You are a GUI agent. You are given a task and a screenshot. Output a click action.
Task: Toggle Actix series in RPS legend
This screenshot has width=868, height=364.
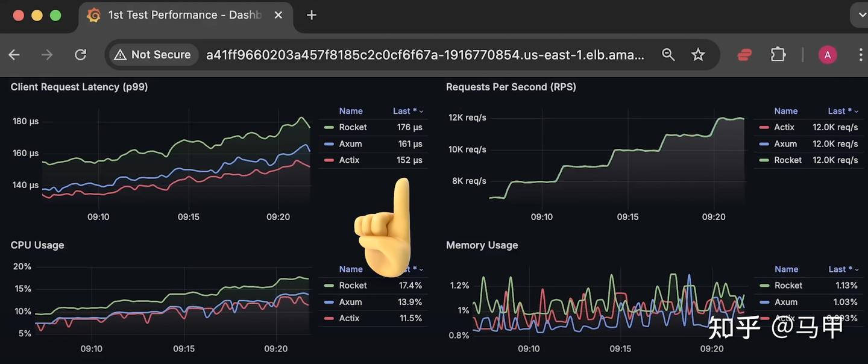click(784, 127)
